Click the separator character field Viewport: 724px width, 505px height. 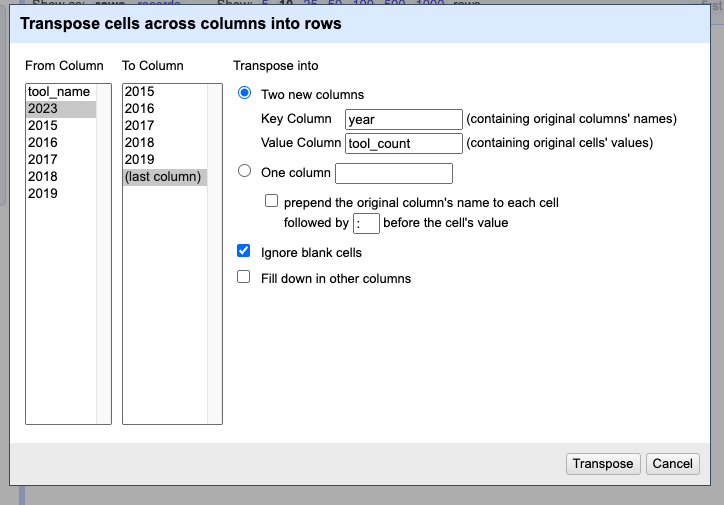[366, 223]
